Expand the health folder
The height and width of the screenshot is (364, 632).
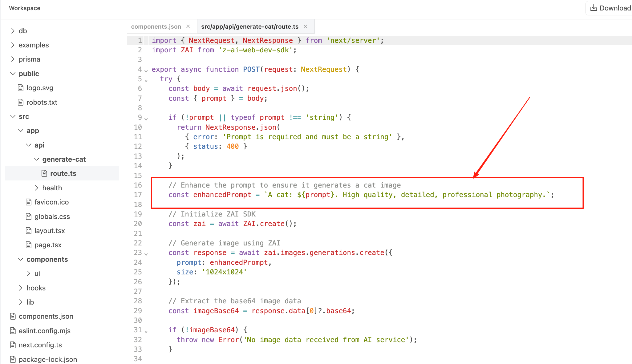[37, 188]
